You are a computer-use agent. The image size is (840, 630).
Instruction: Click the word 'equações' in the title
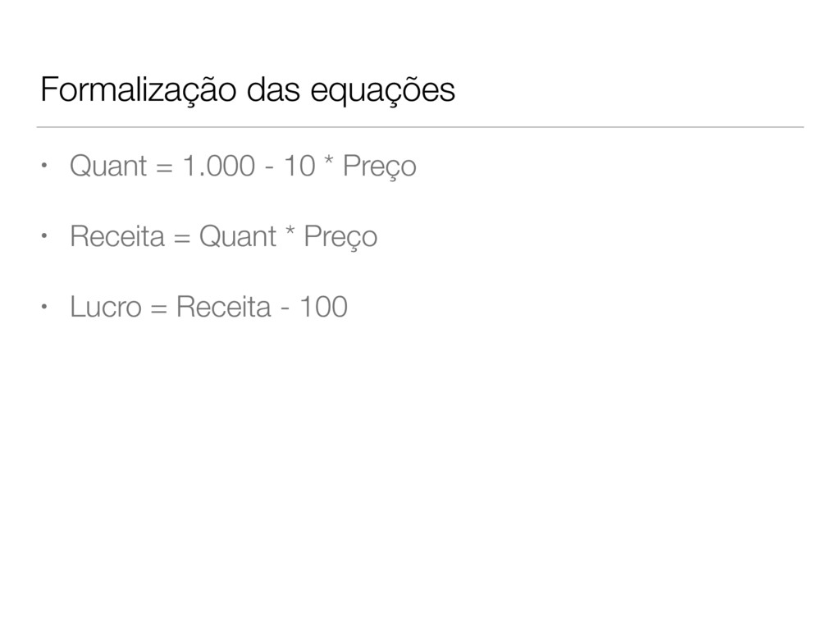382,91
